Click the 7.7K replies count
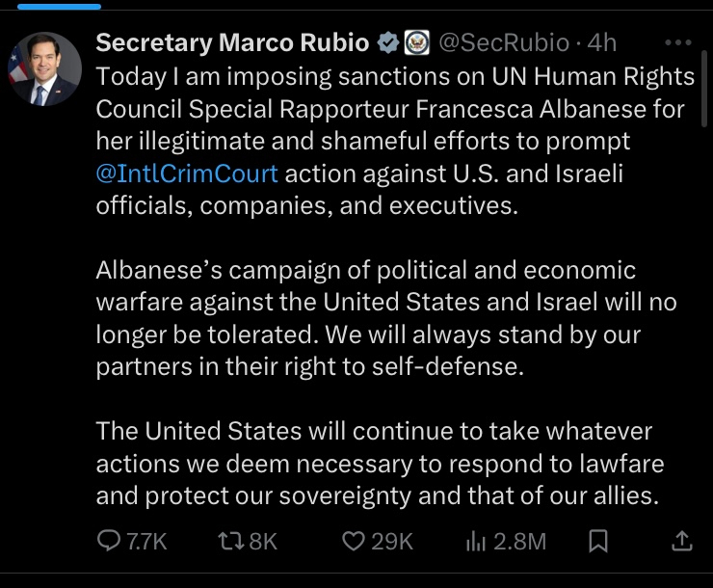Screen dimensions: 713x588 tap(146, 542)
